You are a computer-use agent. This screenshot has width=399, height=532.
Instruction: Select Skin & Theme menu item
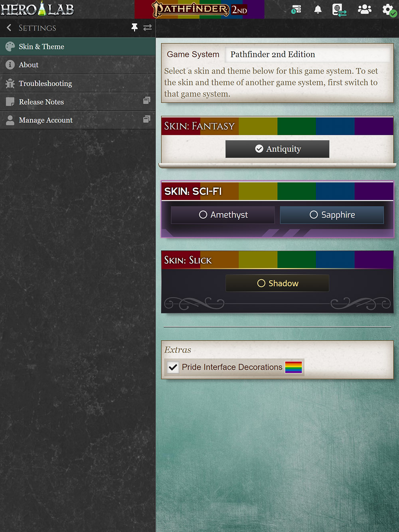[x=78, y=47]
